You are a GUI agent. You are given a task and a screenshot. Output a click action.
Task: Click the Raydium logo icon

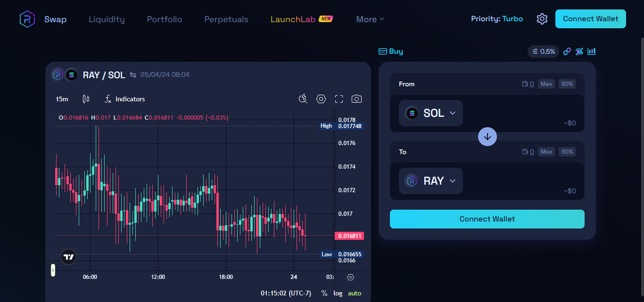click(27, 19)
